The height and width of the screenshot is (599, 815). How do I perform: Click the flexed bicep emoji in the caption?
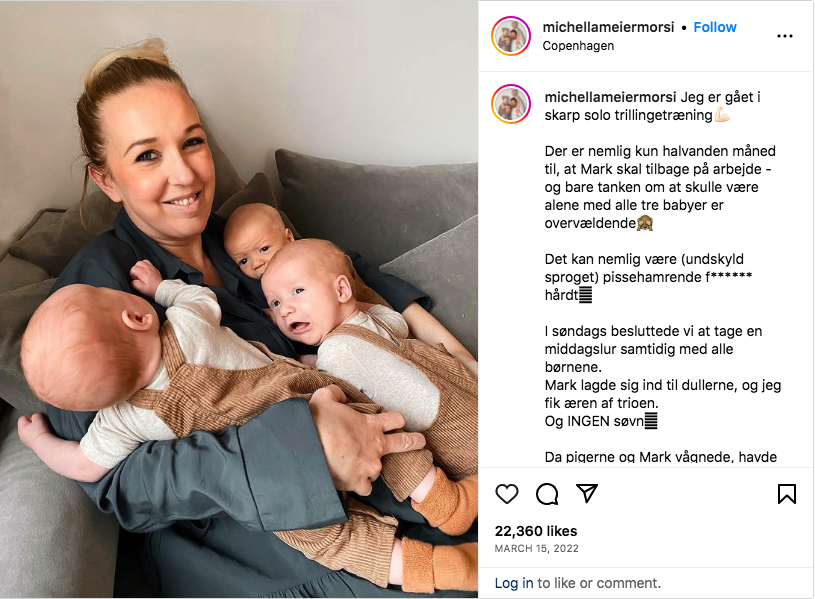(722, 115)
